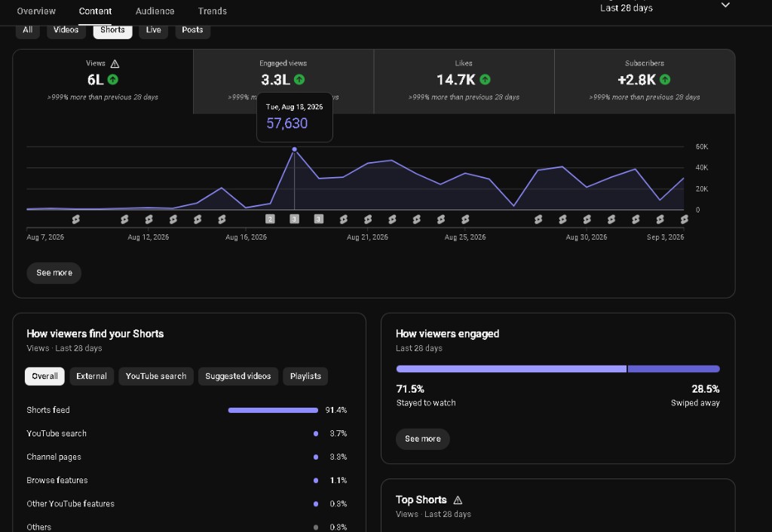This screenshot has width=772, height=532.
Task: Filter content by All
Action: [28, 30]
